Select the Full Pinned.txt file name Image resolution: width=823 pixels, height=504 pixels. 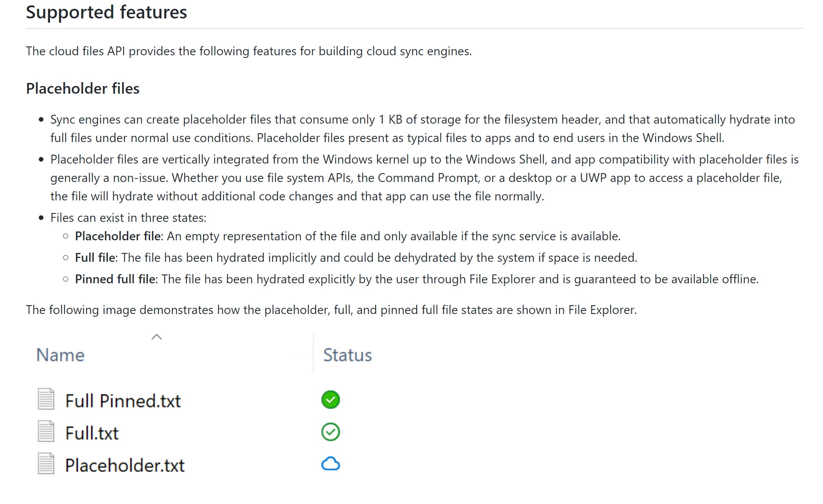pyautogui.click(x=123, y=401)
